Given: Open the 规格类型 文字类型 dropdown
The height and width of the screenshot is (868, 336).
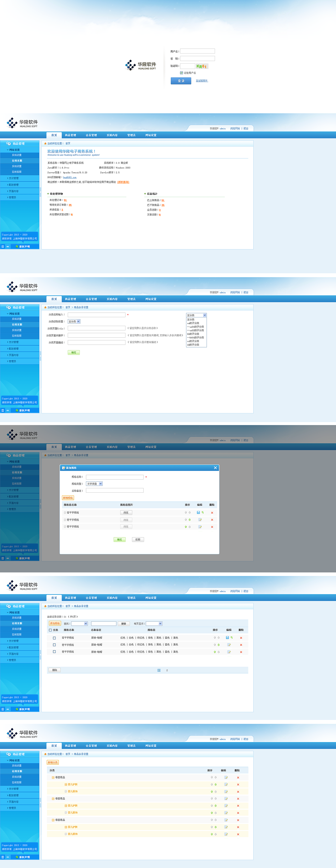Looking at the screenshot, I should [94, 483].
